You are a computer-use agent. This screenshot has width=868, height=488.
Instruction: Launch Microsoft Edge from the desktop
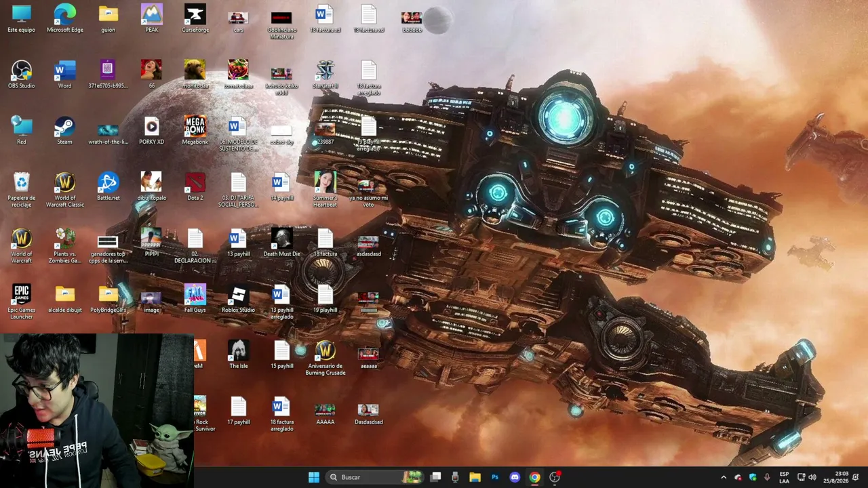65,19
